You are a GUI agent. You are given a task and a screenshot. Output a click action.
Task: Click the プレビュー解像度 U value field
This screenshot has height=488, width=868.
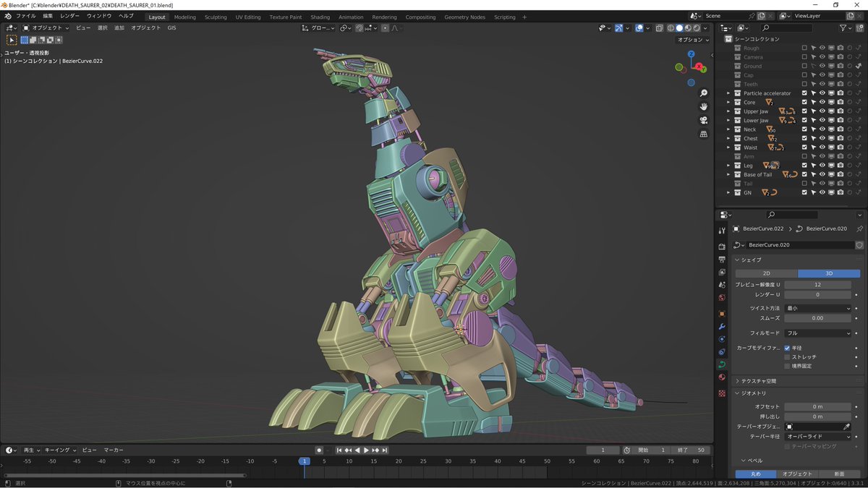818,285
